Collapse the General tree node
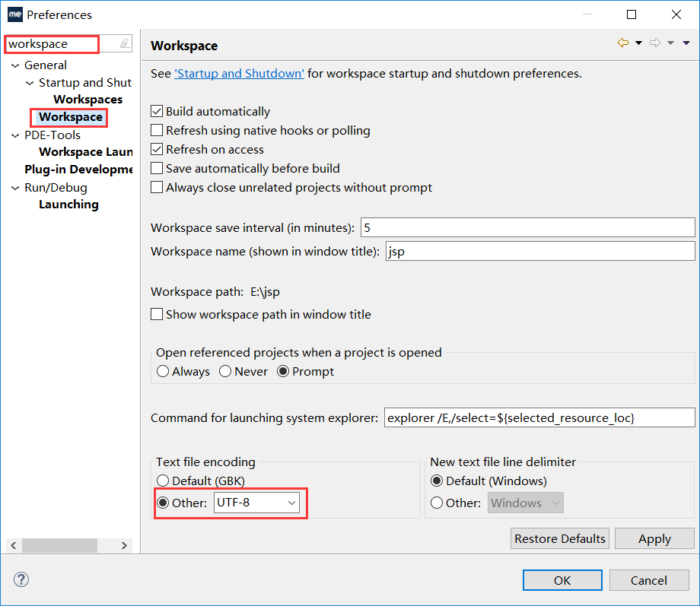 (x=15, y=65)
